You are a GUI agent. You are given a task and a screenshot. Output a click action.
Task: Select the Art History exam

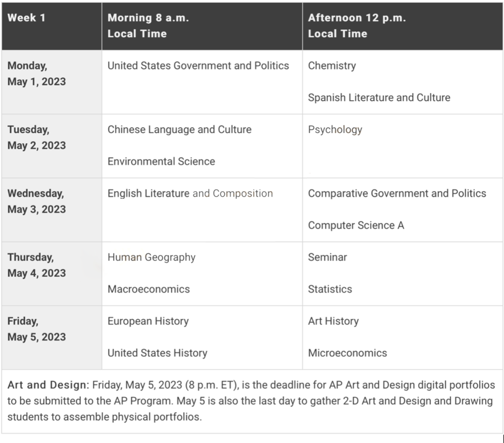click(333, 321)
